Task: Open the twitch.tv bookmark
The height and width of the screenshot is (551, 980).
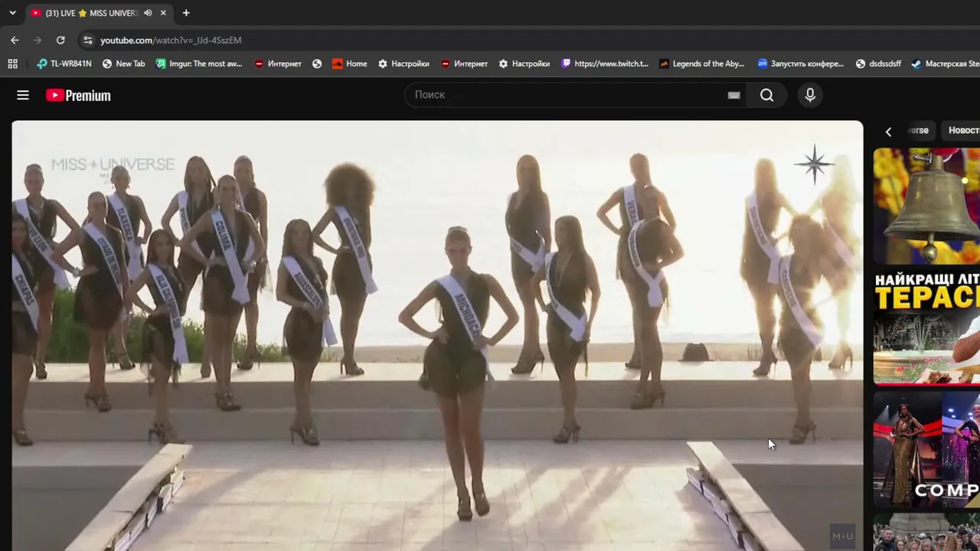Action: coord(605,64)
